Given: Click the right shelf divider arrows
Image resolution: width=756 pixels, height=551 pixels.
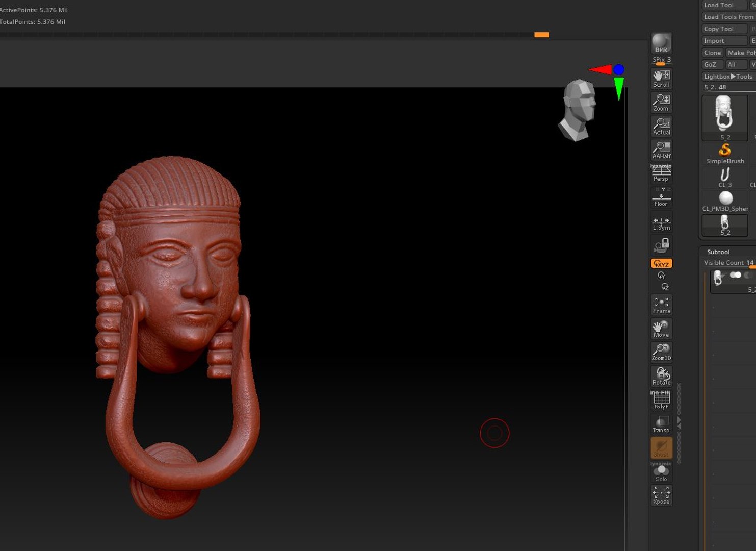Looking at the screenshot, I should point(679,423).
